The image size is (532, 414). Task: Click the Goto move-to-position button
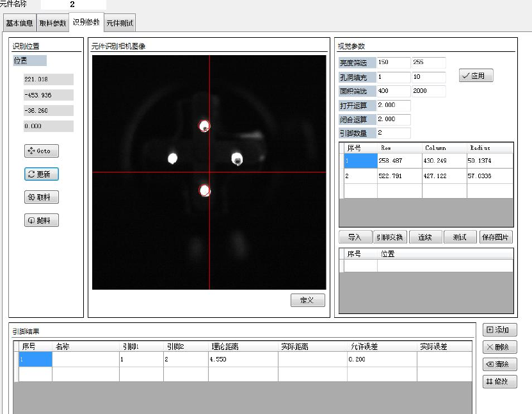[x=41, y=151]
